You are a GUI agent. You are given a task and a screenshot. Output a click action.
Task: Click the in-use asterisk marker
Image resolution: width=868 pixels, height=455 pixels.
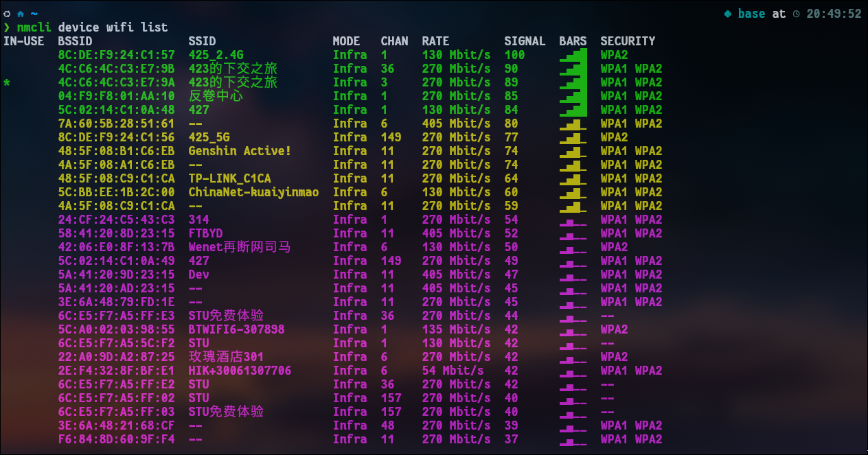(7, 82)
